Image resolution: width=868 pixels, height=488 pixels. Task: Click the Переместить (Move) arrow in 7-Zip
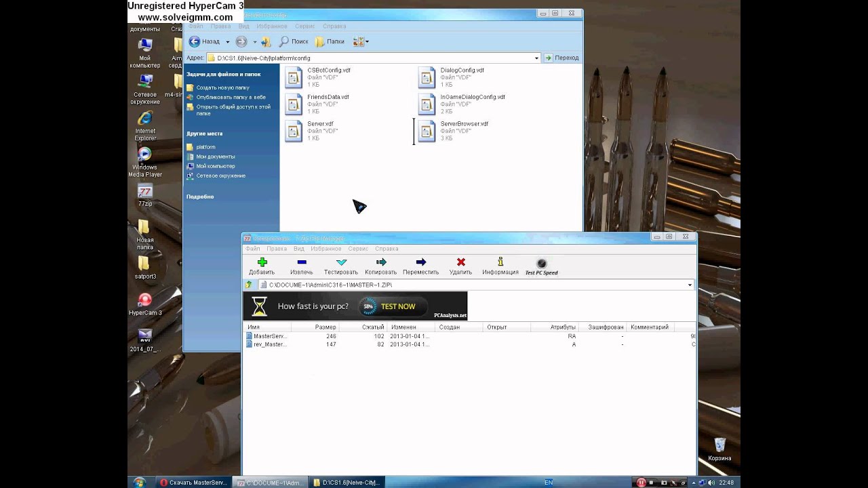[421, 262]
